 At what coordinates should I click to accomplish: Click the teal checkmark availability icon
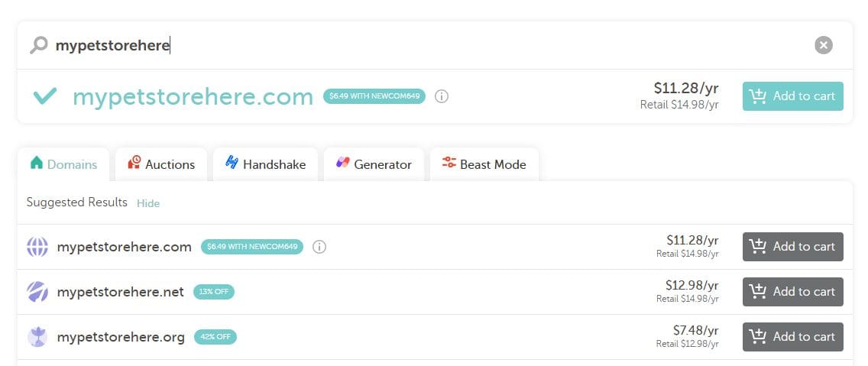tap(45, 96)
